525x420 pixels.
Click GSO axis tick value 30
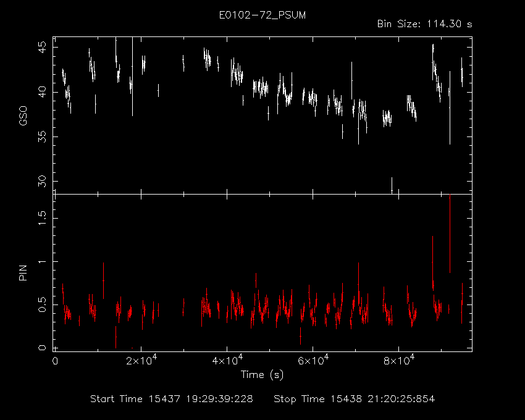[42, 182]
